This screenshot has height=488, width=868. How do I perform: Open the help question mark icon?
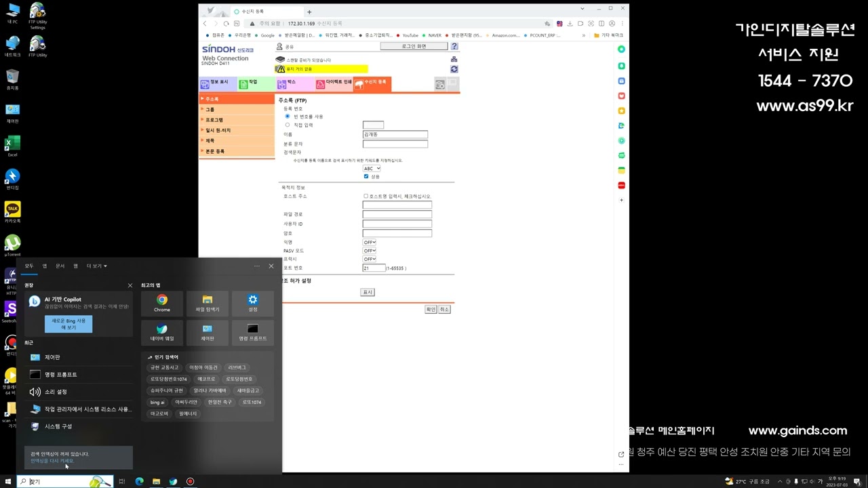454,47
